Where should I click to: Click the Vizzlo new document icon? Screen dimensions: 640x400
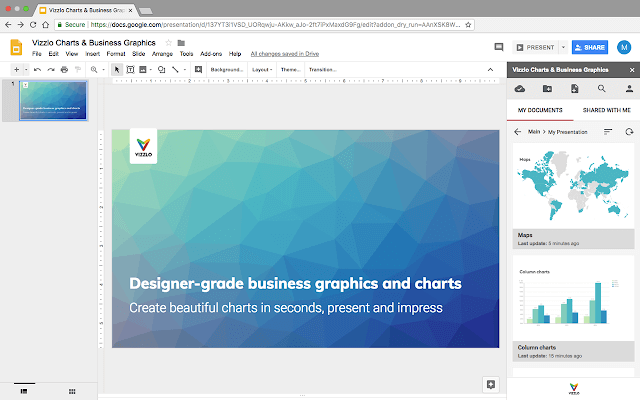[575, 89]
